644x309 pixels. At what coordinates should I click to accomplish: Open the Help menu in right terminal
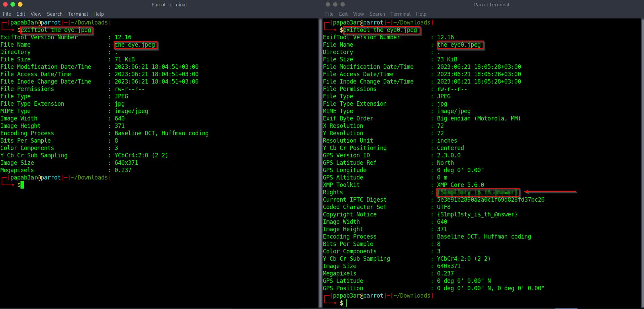coord(421,14)
